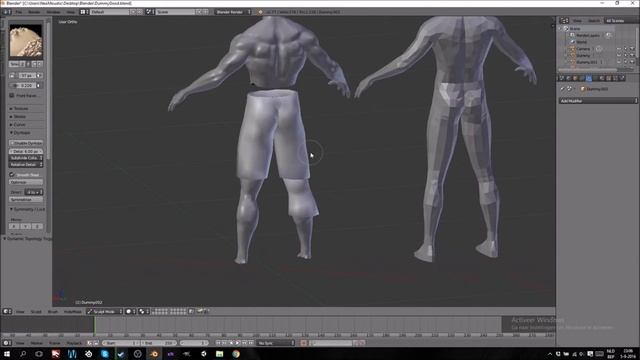
Task: Open the pivot point selector
Action: [143, 311]
